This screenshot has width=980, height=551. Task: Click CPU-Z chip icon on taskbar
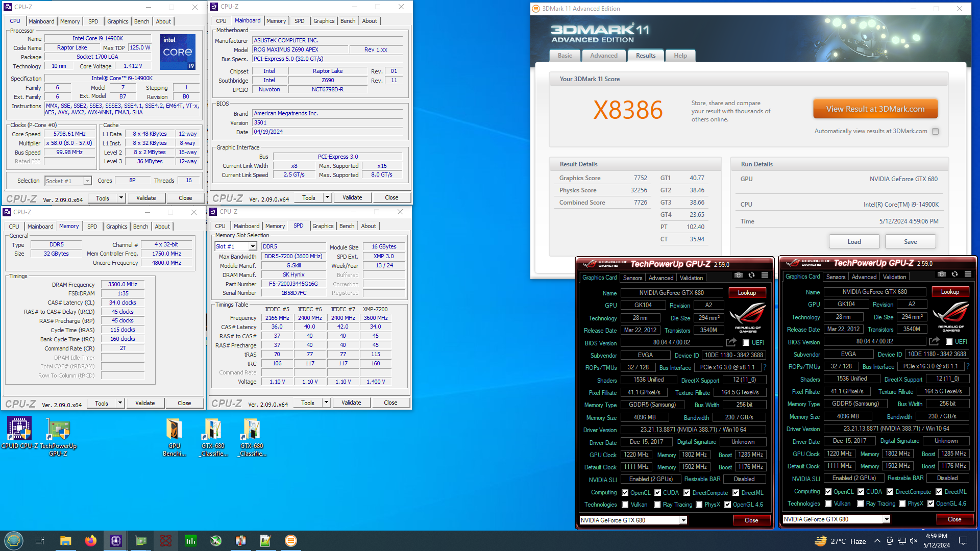tap(116, 541)
